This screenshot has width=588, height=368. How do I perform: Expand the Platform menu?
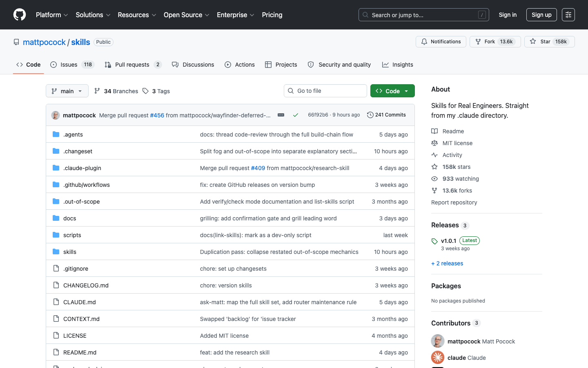(52, 15)
